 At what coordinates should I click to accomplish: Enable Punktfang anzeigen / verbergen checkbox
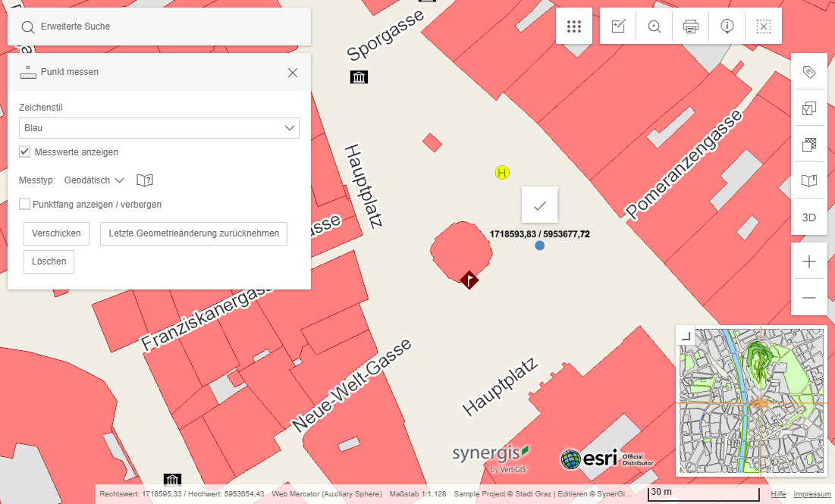(x=25, y=204)
